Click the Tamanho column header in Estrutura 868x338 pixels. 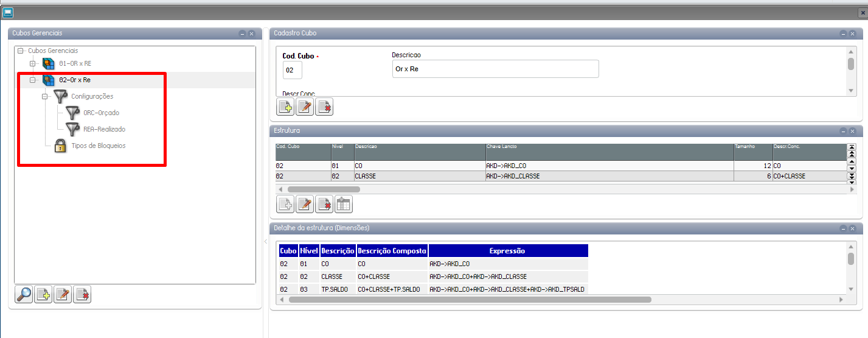(x=753, y=152)
